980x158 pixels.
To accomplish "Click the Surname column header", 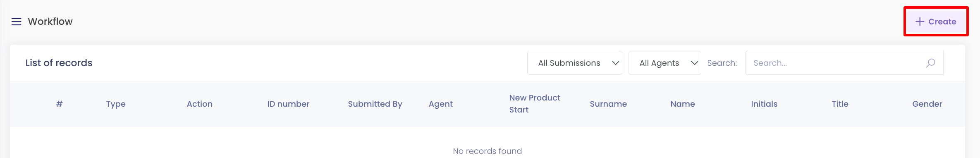I will [x=608, y=104].
